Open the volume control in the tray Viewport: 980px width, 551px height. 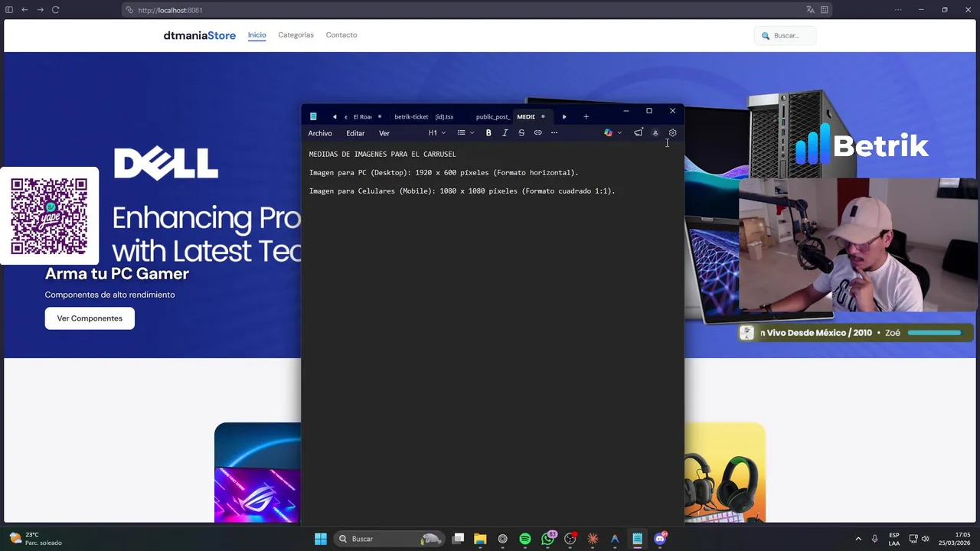click(x=926, y=539)
